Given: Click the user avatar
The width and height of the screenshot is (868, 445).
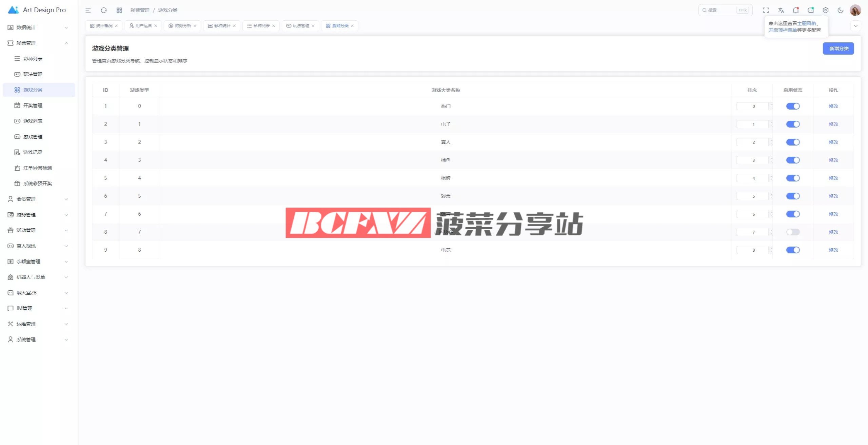Looking at the screenshot, I should point(855,10).
